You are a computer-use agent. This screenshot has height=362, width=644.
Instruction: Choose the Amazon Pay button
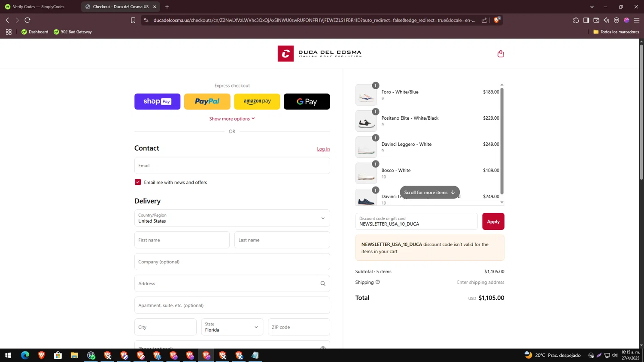[257, 102]
